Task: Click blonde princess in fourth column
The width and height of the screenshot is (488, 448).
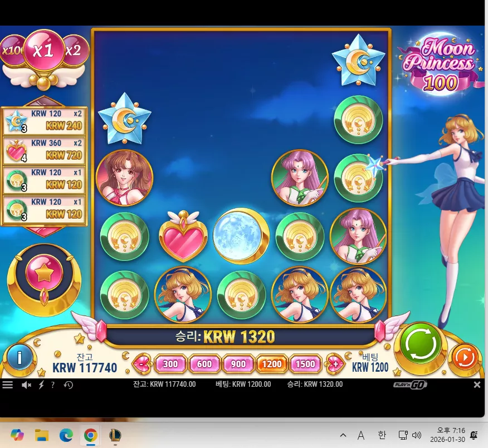Action: point(300,294)
